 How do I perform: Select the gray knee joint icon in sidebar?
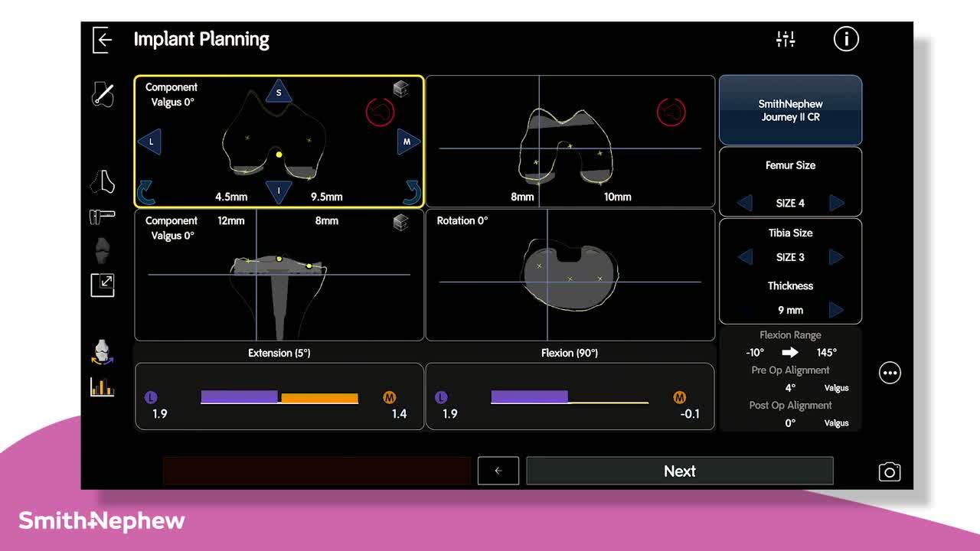(103, 250)
